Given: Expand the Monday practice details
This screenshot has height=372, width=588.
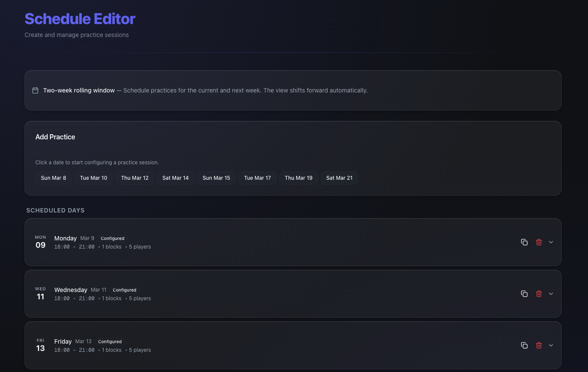Looking at the screenshot, I should (x=551, y=242).
